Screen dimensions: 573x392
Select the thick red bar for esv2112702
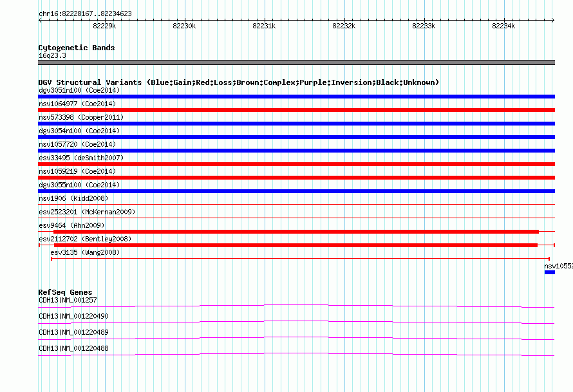tap(296, 245)
